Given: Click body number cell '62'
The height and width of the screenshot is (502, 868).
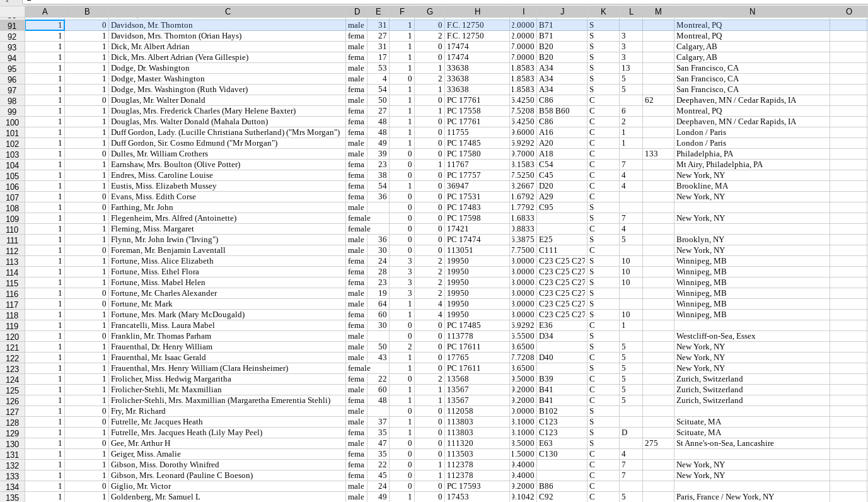Looking at the screenshot, I should pos(658,100).
